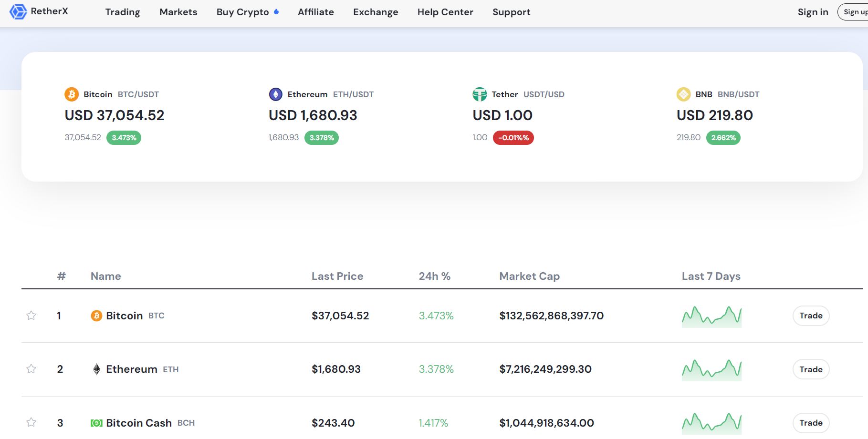Click the BNB icon in BNB/USDT card
868x439 pixels.
click(x=684, y=94)
